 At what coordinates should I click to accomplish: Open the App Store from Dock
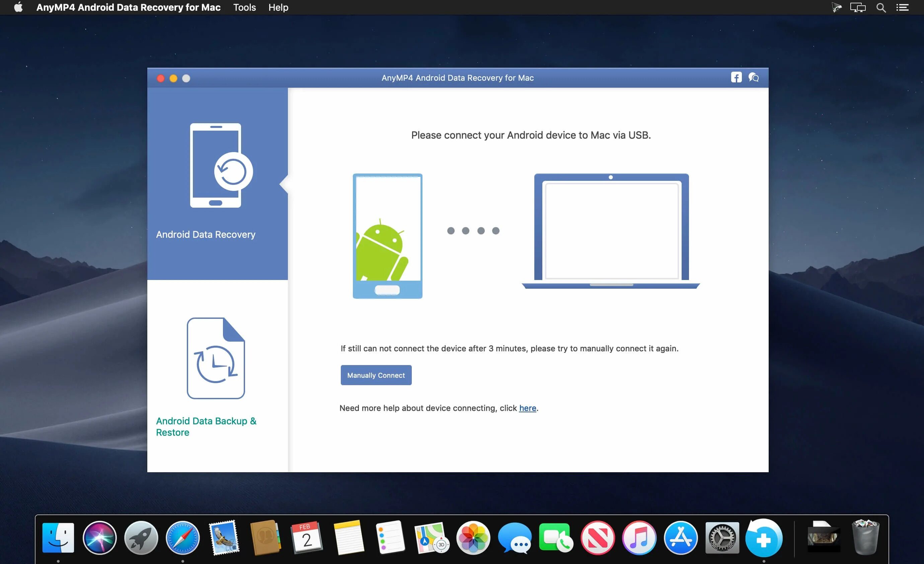[x=680, y=538]
